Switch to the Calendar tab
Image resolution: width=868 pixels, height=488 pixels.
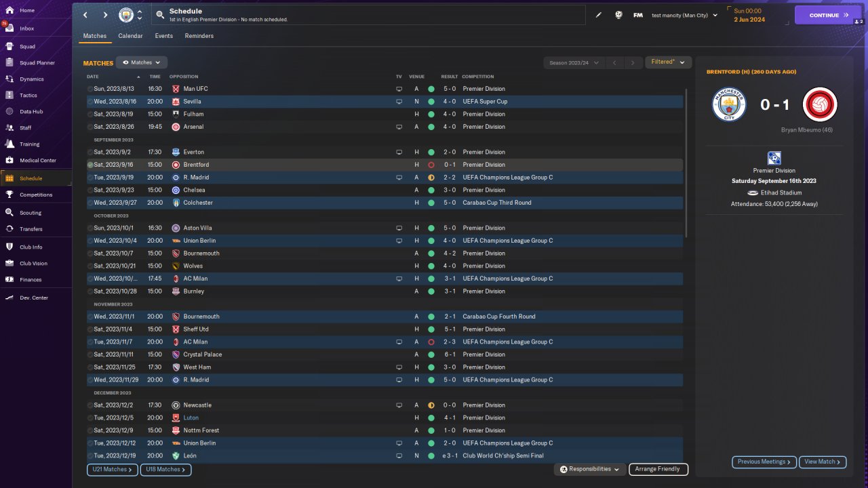130,36
